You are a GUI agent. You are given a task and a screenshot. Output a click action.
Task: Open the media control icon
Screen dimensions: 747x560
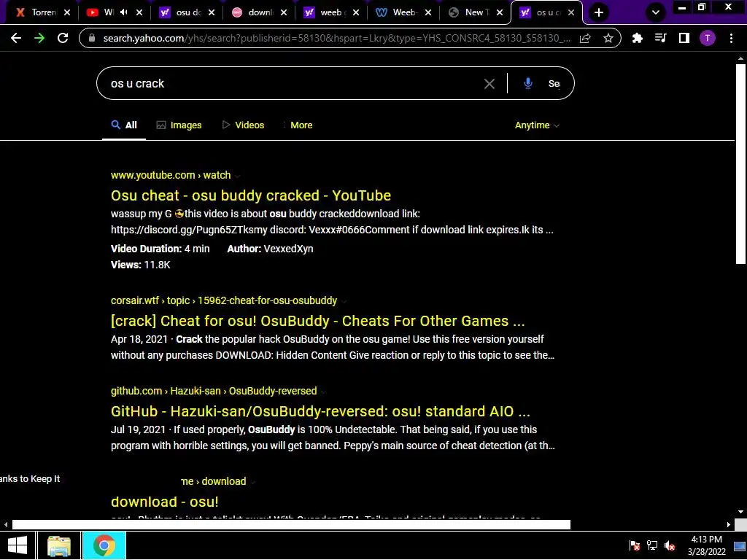660,38
